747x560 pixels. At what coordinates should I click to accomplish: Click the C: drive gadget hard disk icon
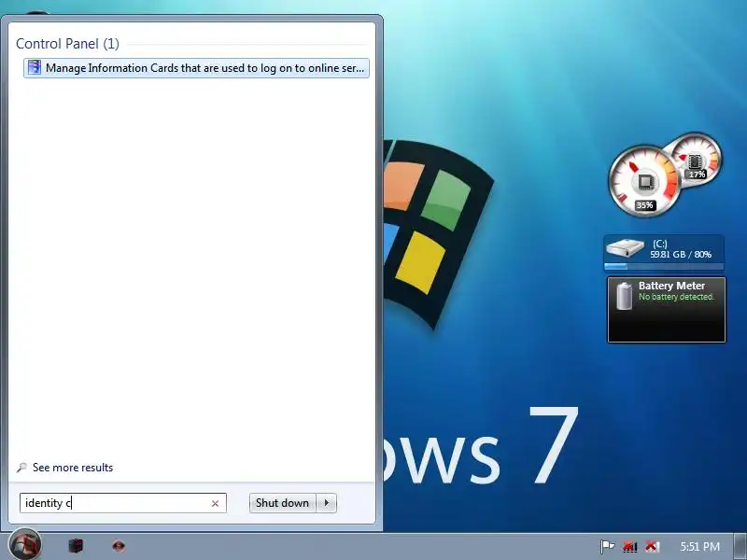[625, 248]
